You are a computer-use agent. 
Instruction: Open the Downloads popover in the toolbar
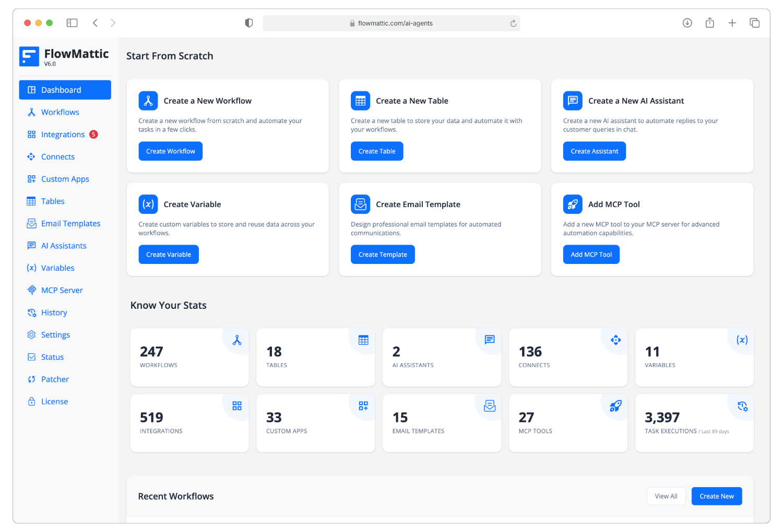(x=687, y=22)
